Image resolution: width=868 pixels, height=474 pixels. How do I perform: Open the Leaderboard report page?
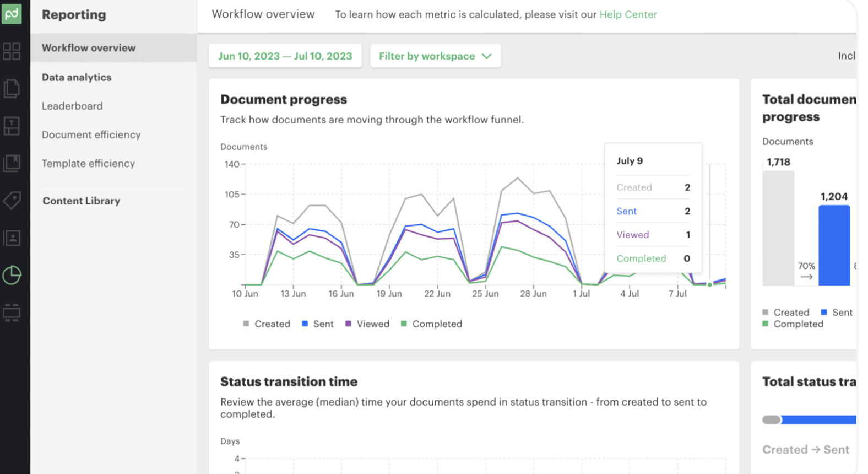(x=72, y=106)
